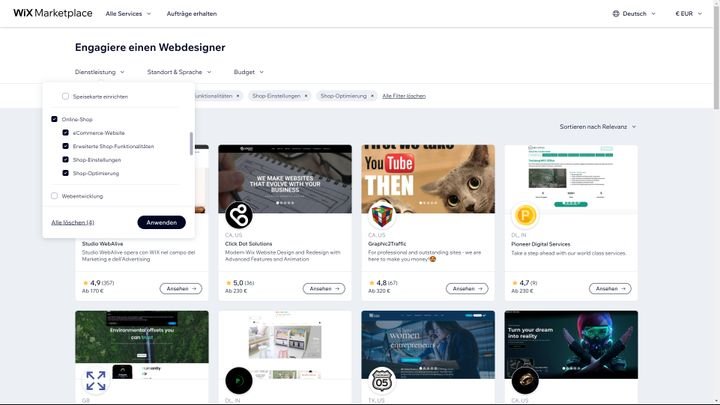This screenshot has width=720, height=405.
Task: Click carousel dots on Graphic2Traffic image
Action: click(428, 202)
